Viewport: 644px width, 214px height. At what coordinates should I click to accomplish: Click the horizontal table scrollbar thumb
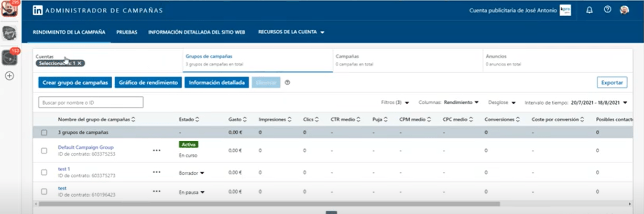270,204
